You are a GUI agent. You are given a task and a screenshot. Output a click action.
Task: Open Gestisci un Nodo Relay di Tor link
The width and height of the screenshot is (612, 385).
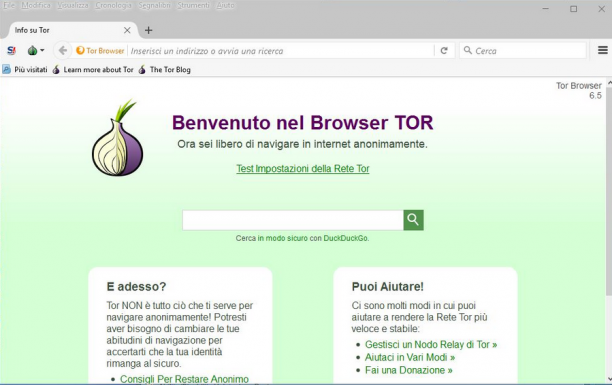(x=431, y=344)
